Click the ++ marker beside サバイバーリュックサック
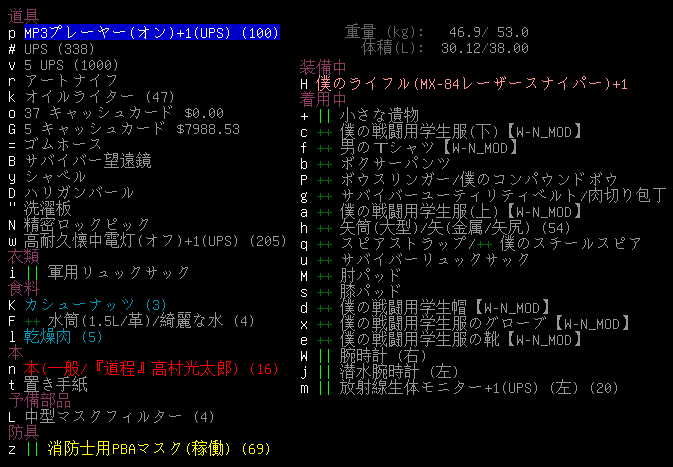 (325, 259)
